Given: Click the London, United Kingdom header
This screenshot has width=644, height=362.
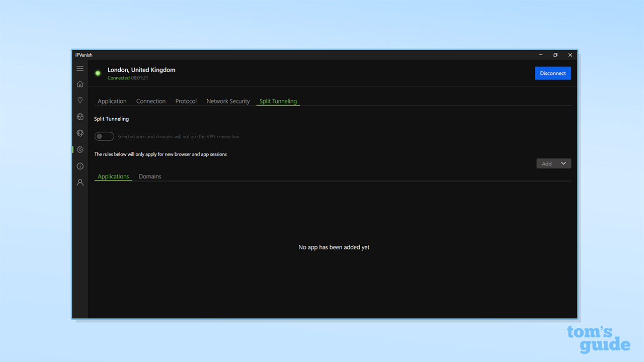Looking at the screenshot, I should click(141, 70).
